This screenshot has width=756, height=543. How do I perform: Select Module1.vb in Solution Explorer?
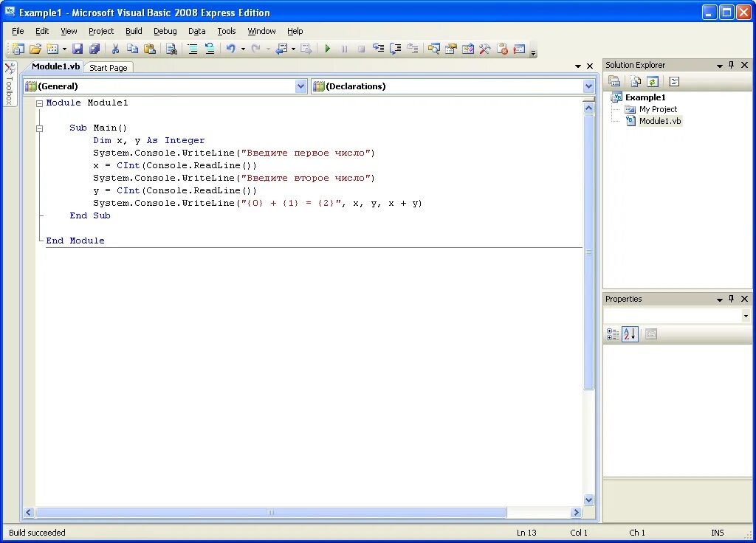tap(659, 121)
